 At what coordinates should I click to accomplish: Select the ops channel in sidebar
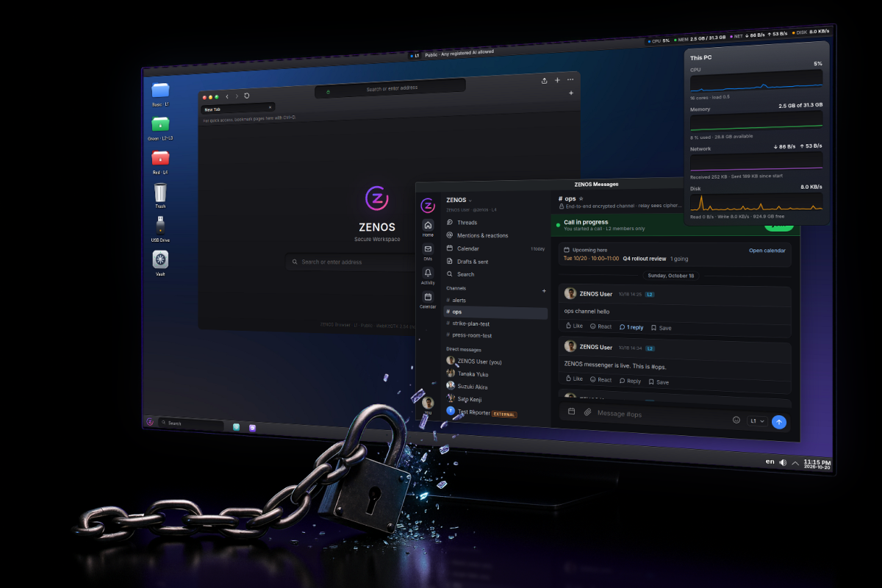pos(496,312)
